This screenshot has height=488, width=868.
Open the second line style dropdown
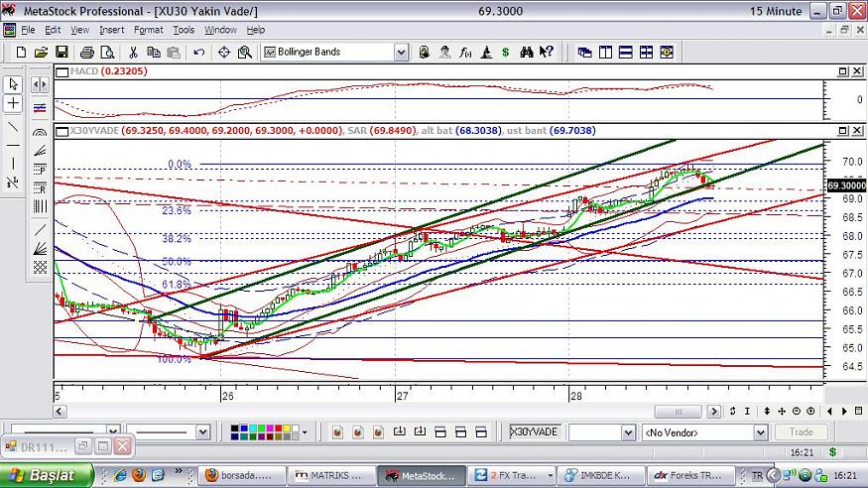[x=202, y=432]
